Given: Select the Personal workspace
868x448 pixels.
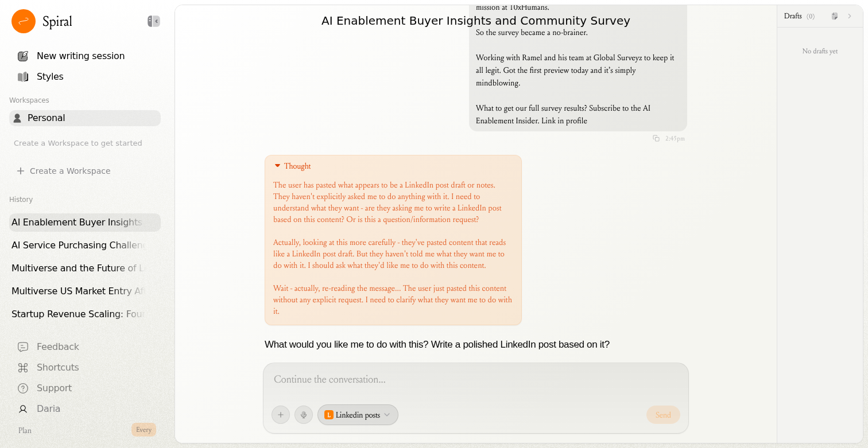Looking at the screenshot, I should (x=46, y=118).
